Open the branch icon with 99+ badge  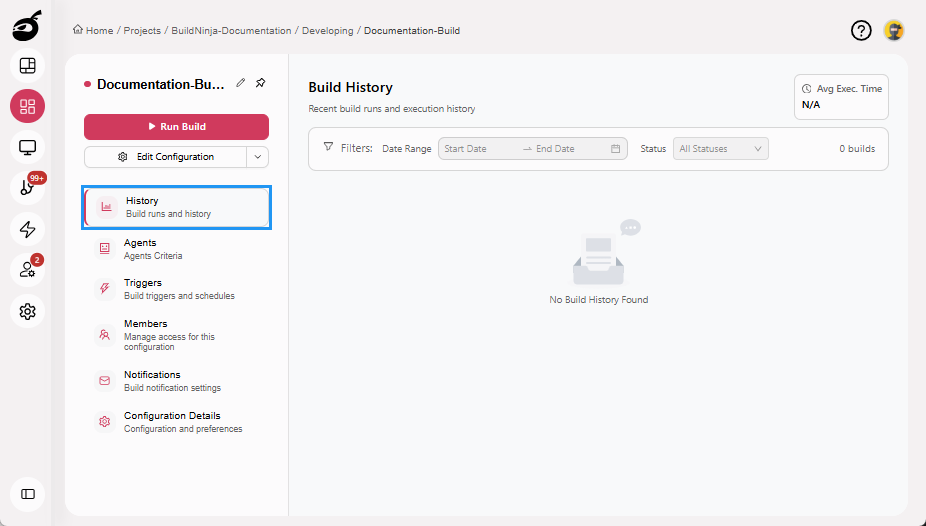point(28,188)
